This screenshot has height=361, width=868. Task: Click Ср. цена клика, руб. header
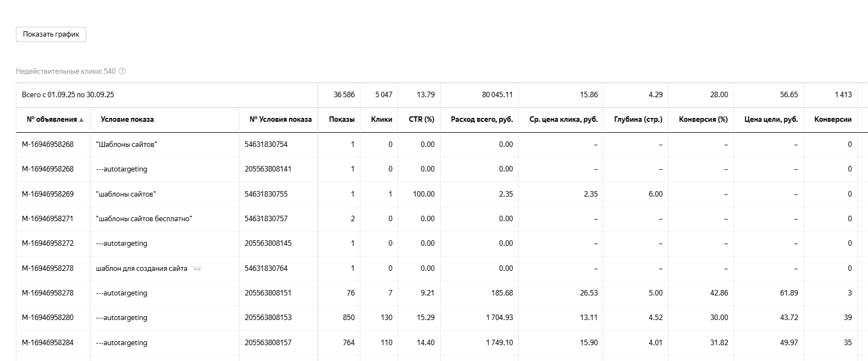(x=563, y=120)
